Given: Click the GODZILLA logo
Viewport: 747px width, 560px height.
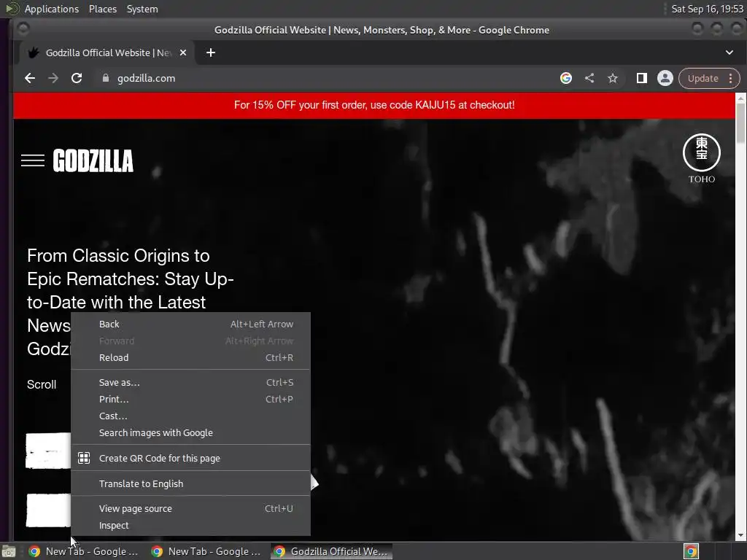Looking at the screenshot, I should point(93,160).
